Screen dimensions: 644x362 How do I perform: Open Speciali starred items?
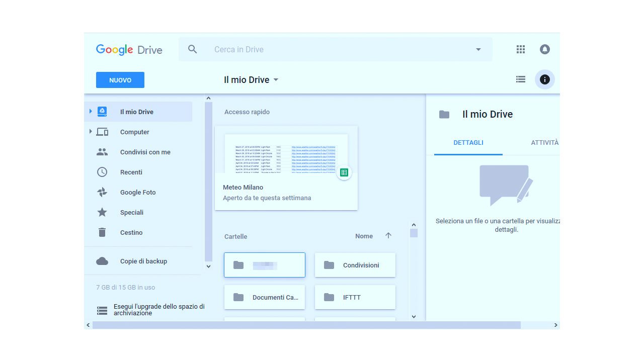point(131,212)
